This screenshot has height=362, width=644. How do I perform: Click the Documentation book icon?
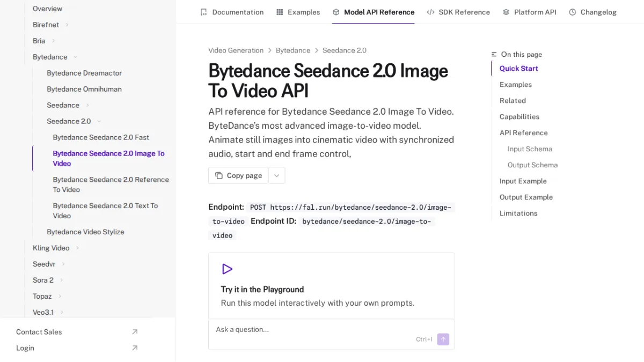tap(203, 12)
